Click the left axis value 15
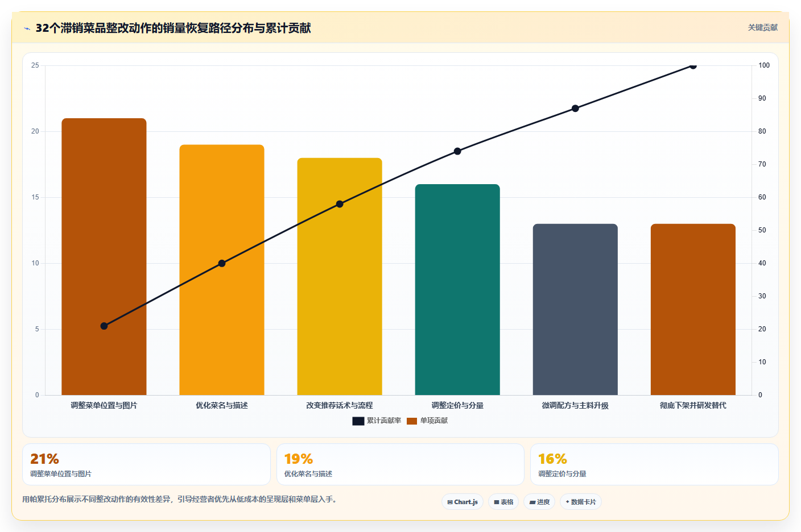 (35, 197)
